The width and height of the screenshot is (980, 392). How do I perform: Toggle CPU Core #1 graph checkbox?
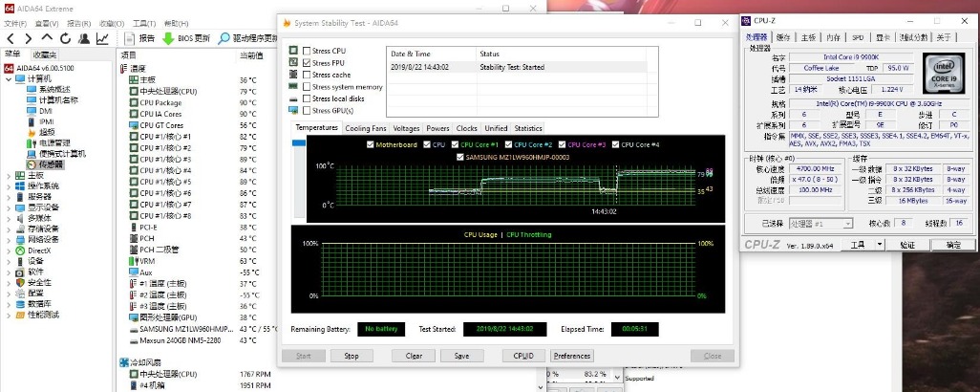(454, 144)
